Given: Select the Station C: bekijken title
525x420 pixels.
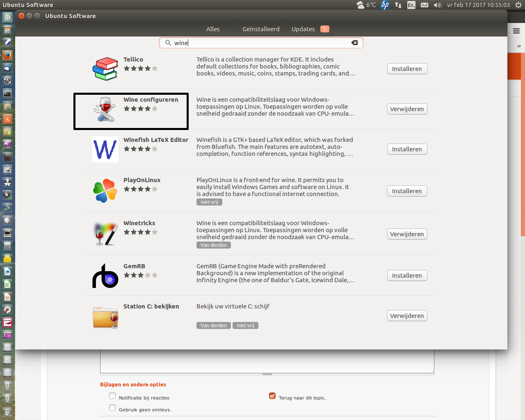Looking at the screenshot, I should (x=151, y=306).
